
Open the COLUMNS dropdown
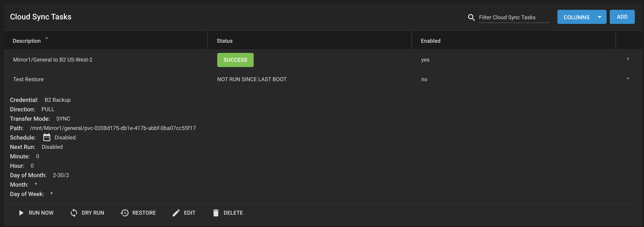[x=582, y=17]
